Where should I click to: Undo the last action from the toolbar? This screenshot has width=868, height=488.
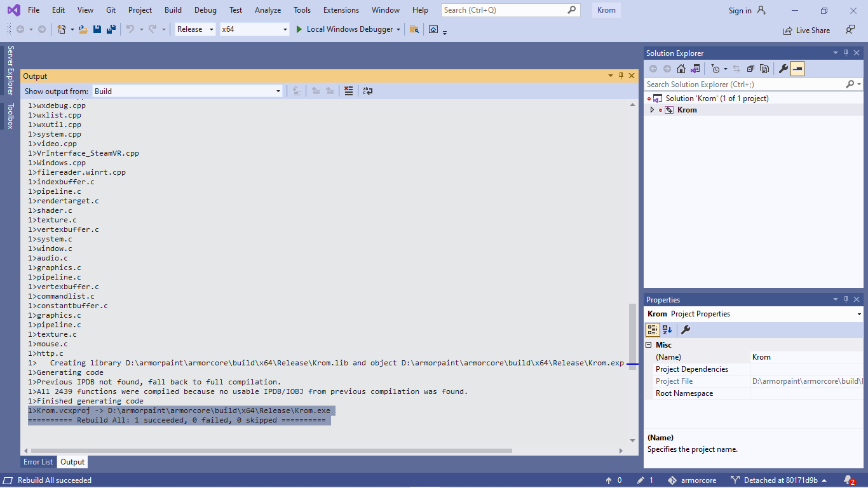130,29
